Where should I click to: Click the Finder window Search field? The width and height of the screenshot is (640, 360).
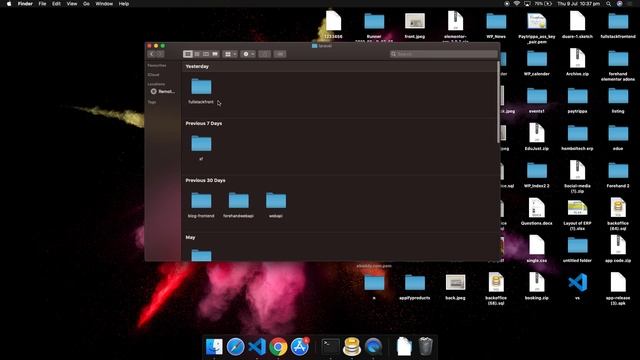[443, 54]
